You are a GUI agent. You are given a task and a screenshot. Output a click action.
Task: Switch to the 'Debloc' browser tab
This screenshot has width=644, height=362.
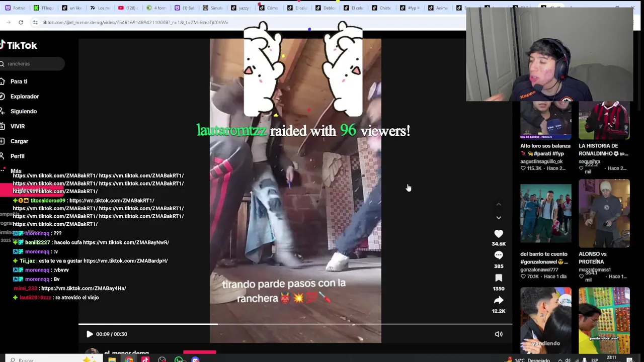pos(326,8)
